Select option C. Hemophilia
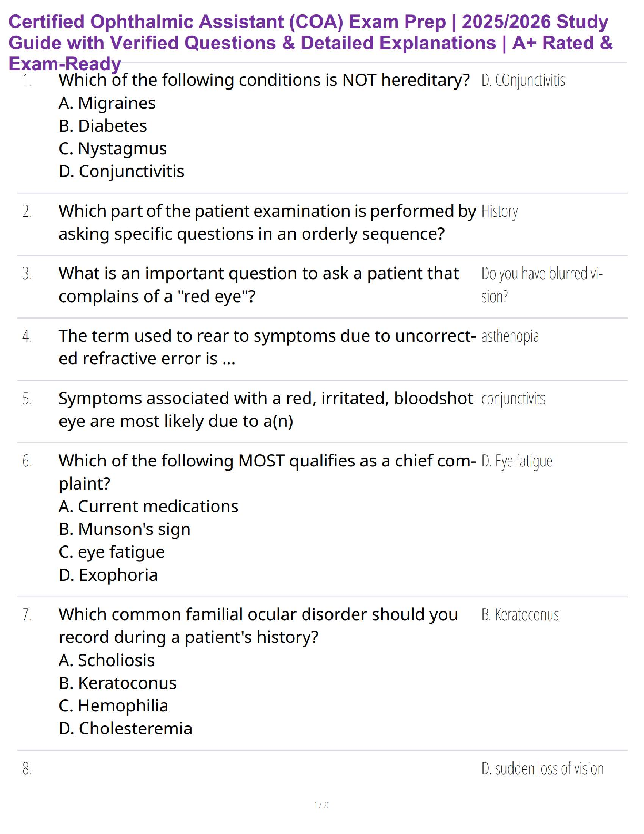The height and width of the screenshot is (834, 644). pos(113,706)
